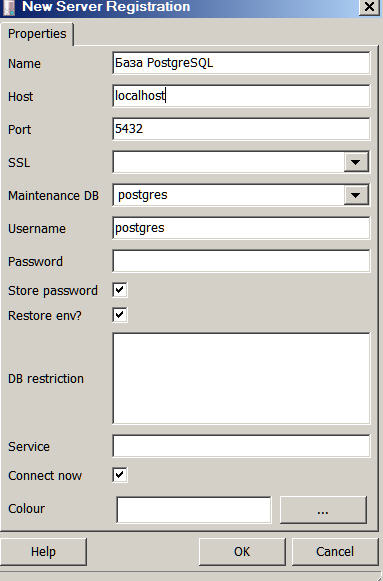This screenshot has height=581, width=383.
Task: Click the Help button
Action: [x=43, y=552]
